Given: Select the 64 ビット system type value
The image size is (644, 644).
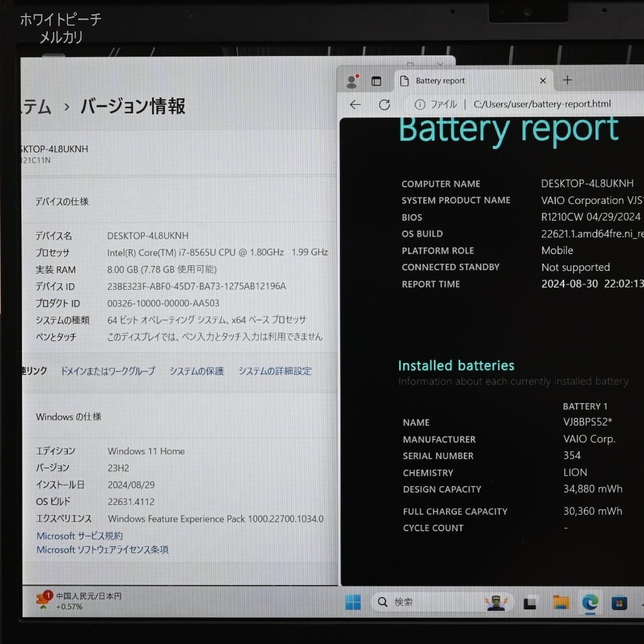Looking at the screenshot, I should pyautogui.click(x=207, y=320).
